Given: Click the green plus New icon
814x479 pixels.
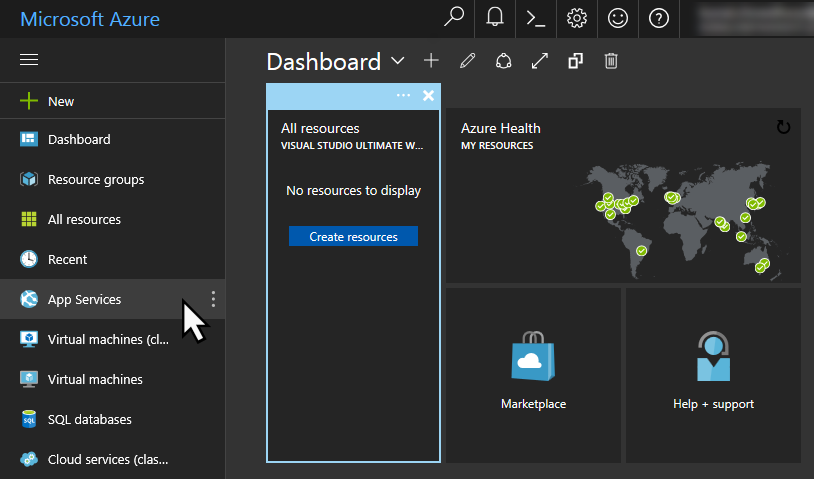Looking at the screenshot, I should pos(29,101).
